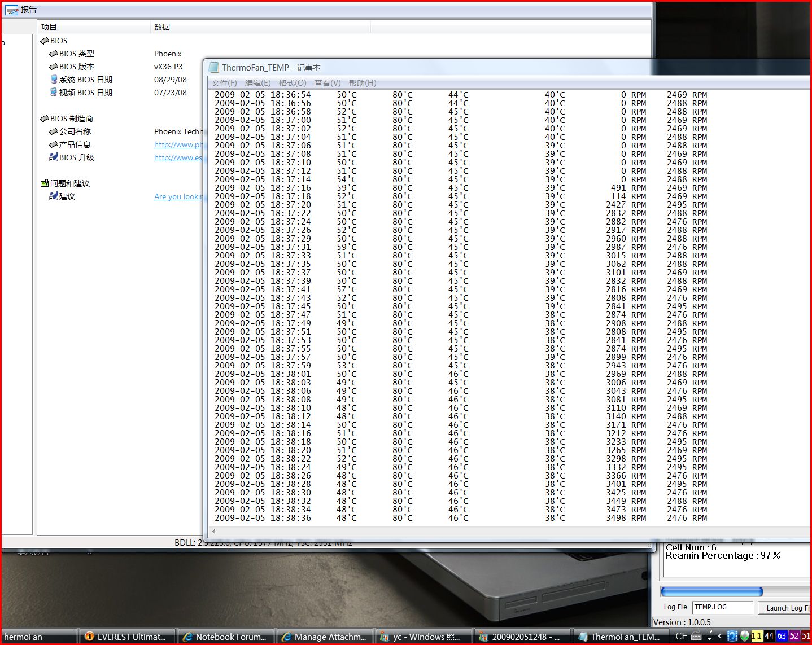Click the CH input language indicator

[682, 637]
